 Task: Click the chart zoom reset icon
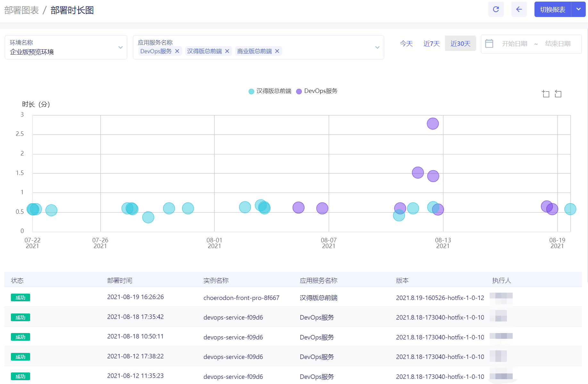tap(558, 94)
